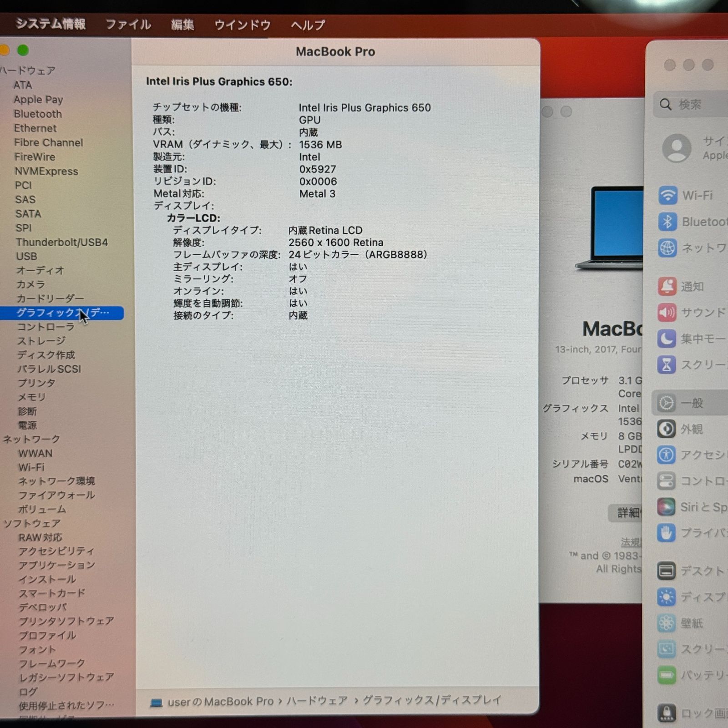The image size is (728, 728).
Task: Open the ヘルプ menu
Action: pos(308,25)
